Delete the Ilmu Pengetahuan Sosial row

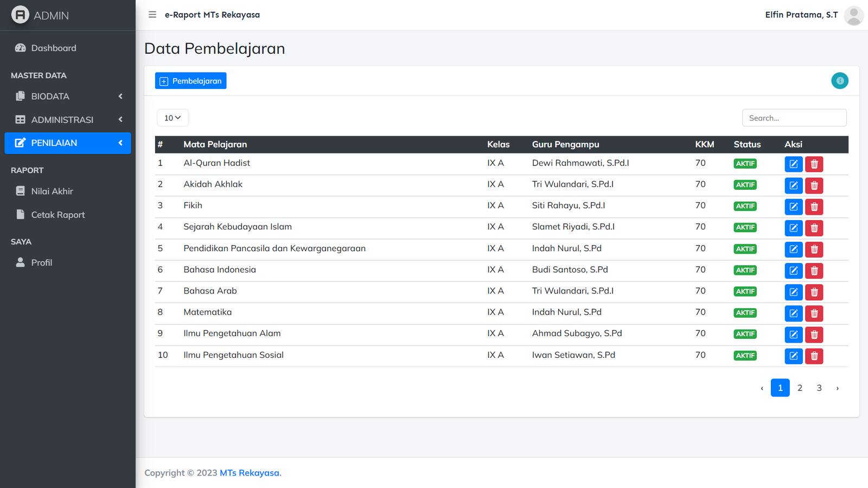coord(814,356)
